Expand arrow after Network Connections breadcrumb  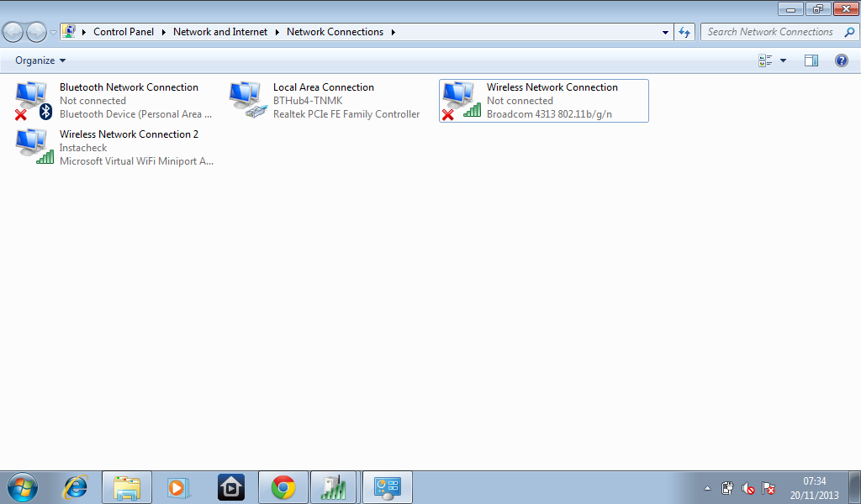[x=394, y=33]
